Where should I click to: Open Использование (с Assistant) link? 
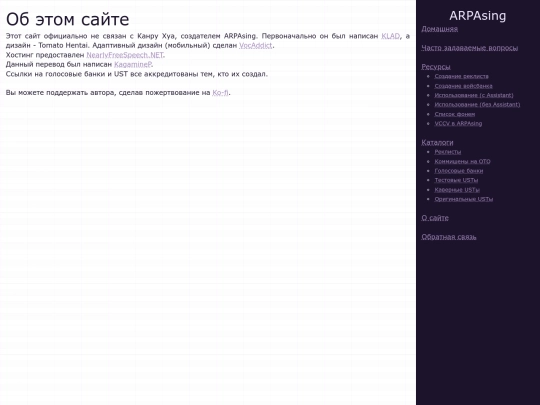pyautogui.click(x=474, y=95)
